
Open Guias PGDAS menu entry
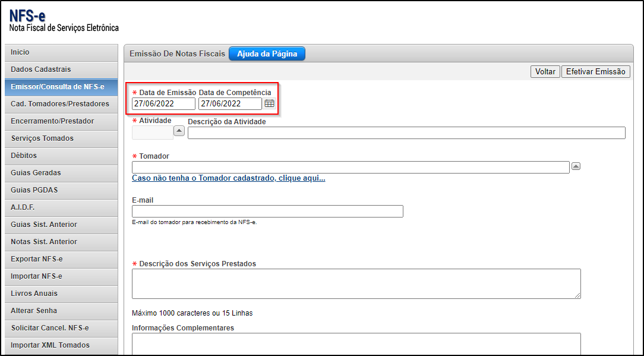click(61, 190)
